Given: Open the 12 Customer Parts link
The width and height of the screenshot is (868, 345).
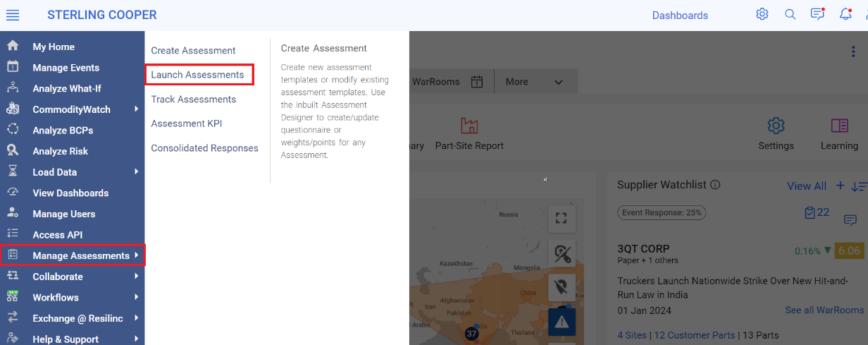Looking at the screenshot, I should point(695,335).
